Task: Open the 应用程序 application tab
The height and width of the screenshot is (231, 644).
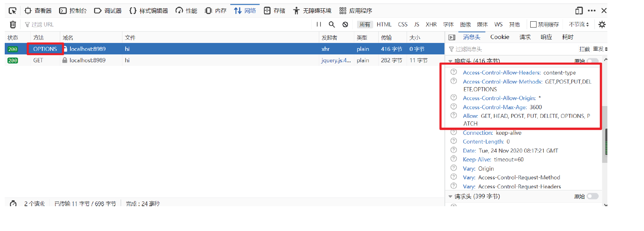Action: [356, 11]
